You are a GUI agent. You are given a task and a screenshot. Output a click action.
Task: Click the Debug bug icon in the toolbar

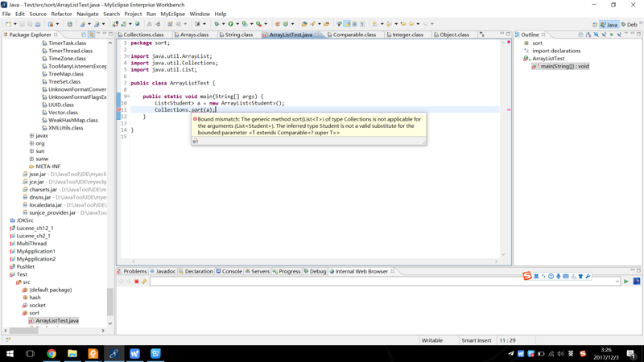[x=217, y=24]
